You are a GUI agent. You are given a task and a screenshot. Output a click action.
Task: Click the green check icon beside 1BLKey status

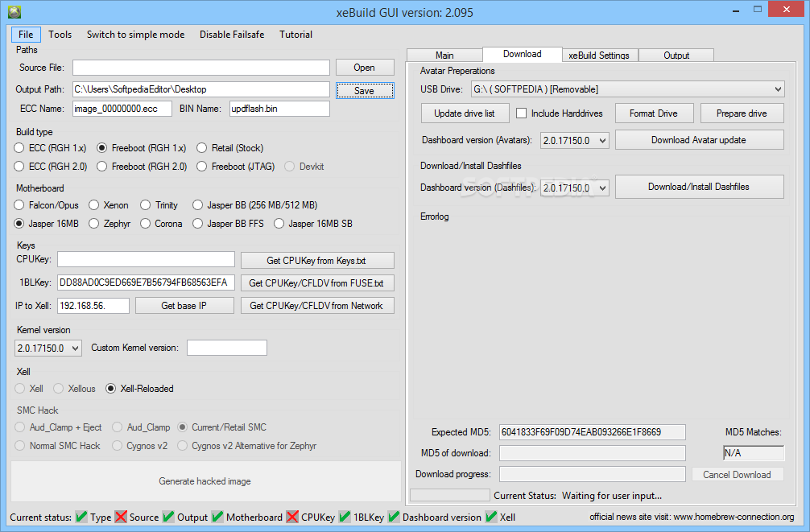tap(345, 517)
